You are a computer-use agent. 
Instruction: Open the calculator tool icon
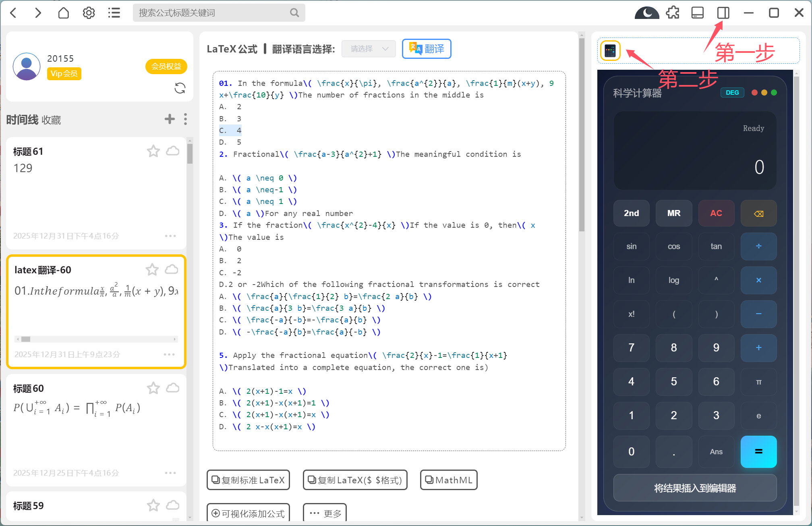click(x=610, y=51)
